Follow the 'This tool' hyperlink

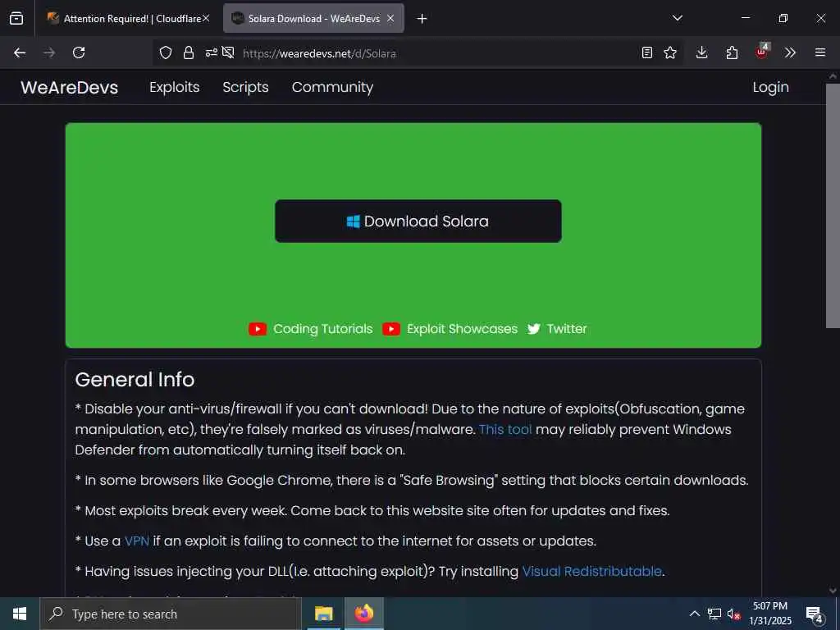505,430
